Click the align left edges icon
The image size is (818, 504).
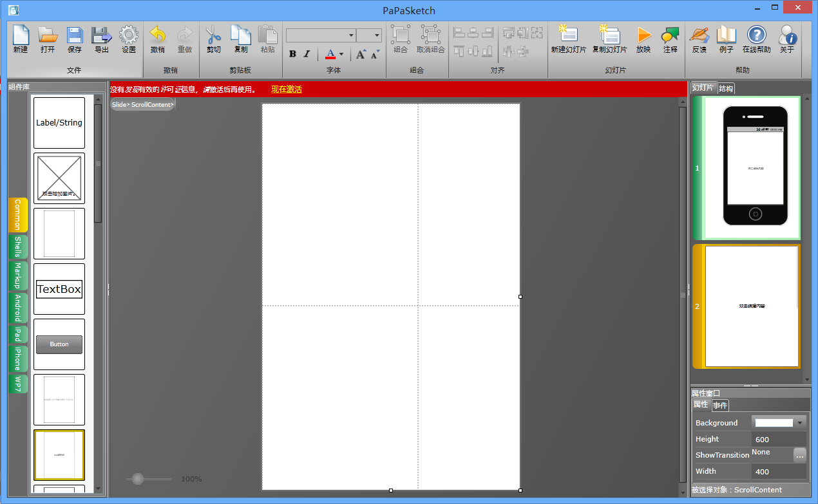(x=459, y=32)
